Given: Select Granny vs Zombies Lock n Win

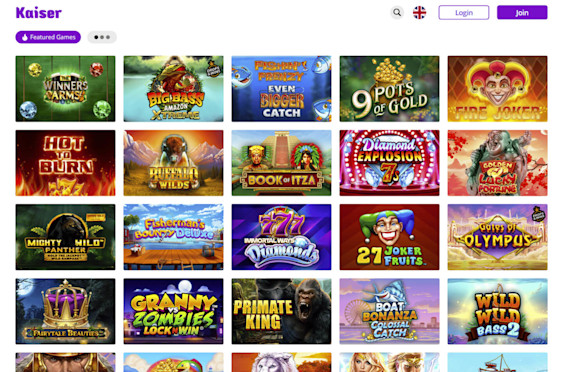Looking at the screenshot, I should 173,311.
